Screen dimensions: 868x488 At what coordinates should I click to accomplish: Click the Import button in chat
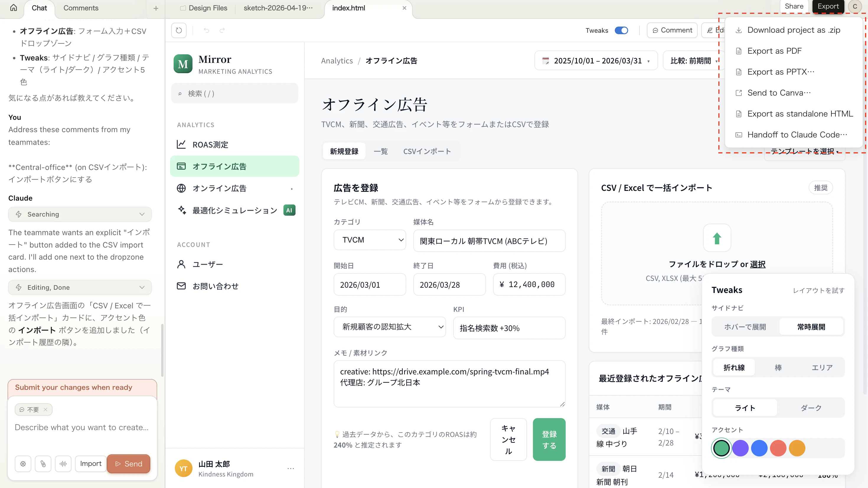click(91, 464)
